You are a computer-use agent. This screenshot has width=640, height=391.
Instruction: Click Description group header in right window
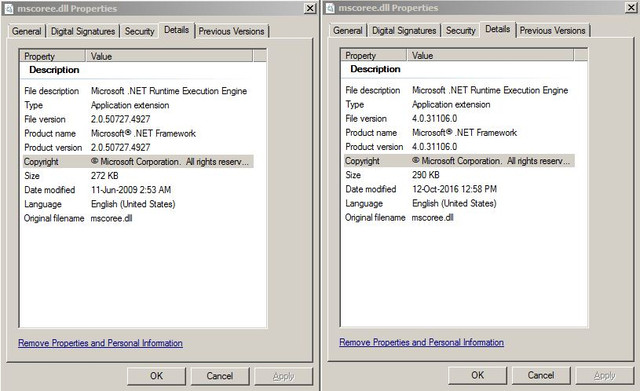pyautogui.click(x=376, y=69)
